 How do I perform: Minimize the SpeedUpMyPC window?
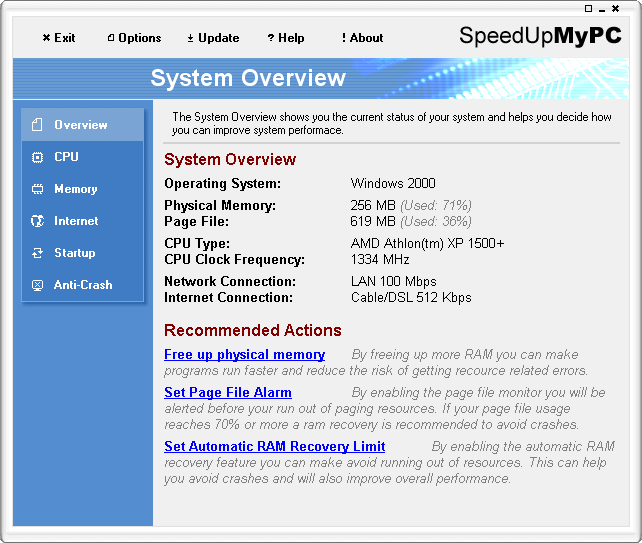602,9
